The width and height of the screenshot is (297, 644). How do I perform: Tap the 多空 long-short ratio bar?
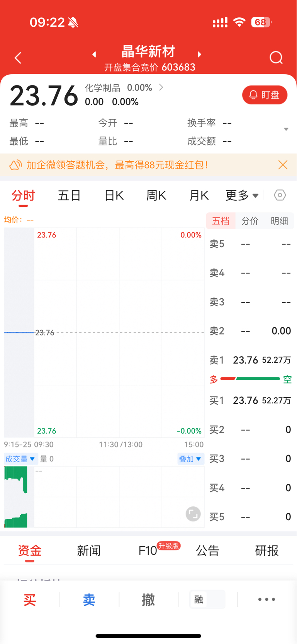tap(250, 379)
